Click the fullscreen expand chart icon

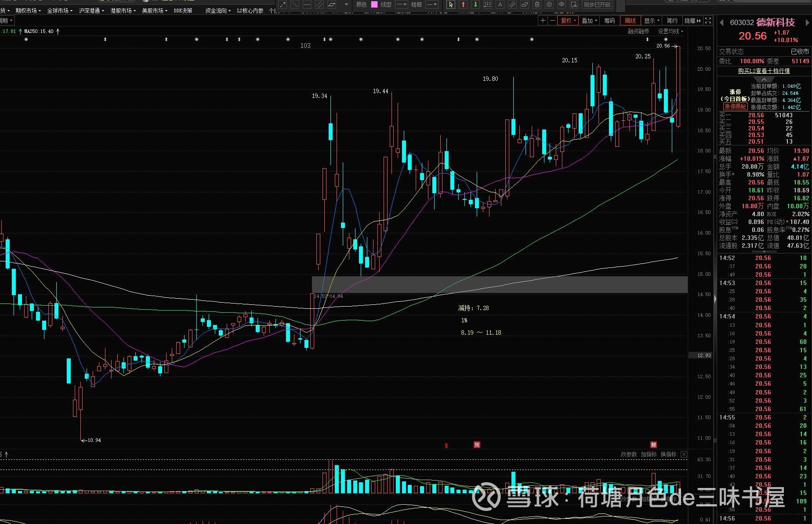[x=708, y=21]
